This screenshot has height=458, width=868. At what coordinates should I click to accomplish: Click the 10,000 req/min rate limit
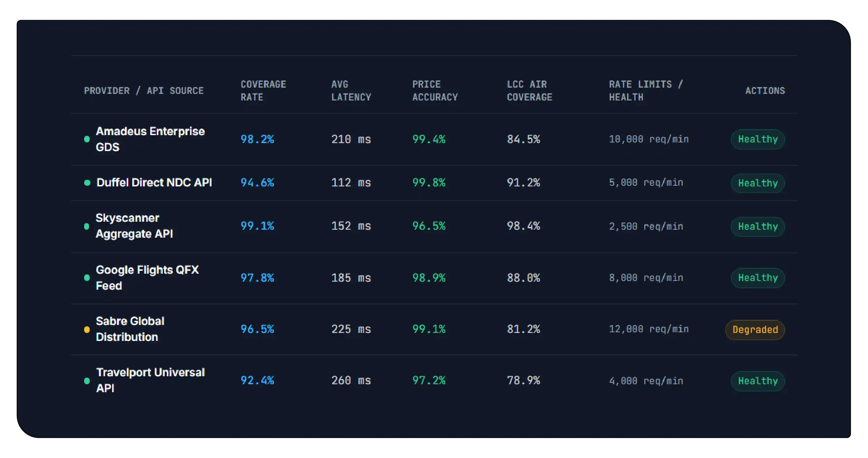tap(649, 139)
